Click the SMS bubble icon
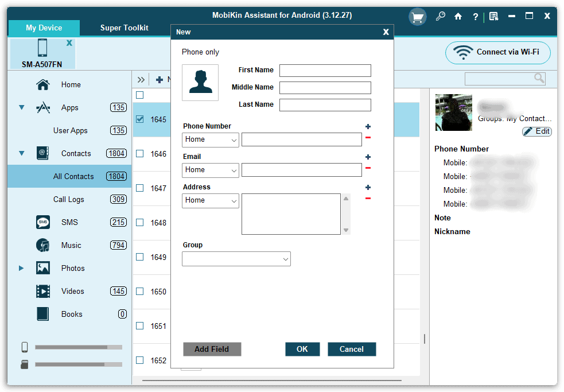The height and width of the screenshot is (392, 564). click(x=43, y=222)
